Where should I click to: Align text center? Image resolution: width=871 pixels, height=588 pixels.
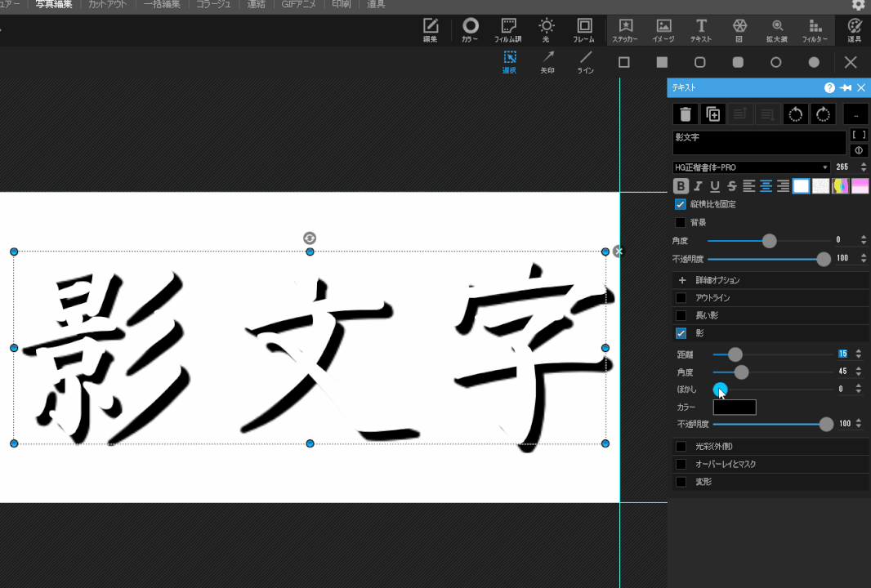point(766,186)
